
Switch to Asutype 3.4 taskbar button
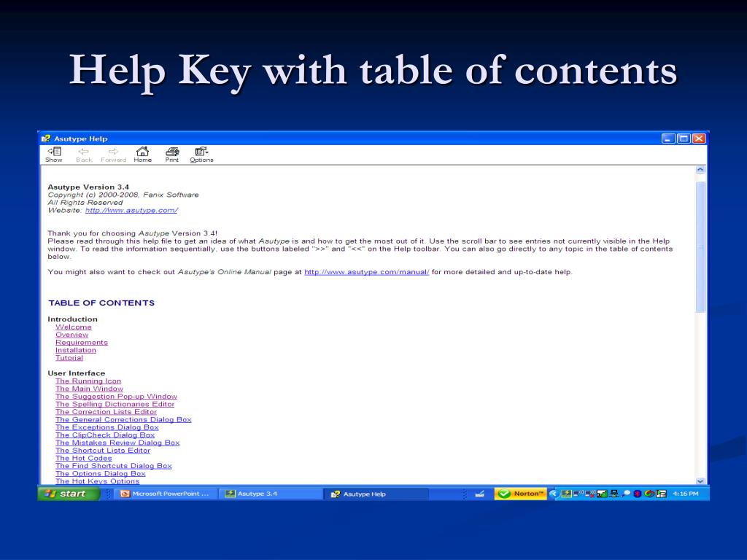(x=271, y=494)
